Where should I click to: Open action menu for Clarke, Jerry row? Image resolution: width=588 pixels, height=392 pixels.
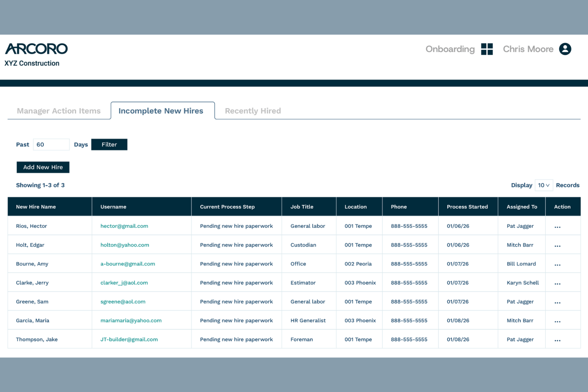click(x=557, y=284)
